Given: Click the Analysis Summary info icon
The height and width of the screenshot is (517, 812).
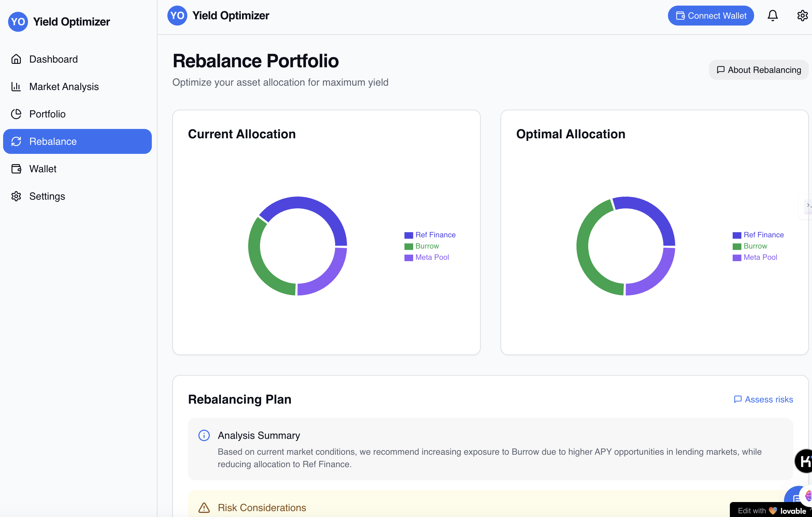Looking at the screenshot, I should click(x=204, y=435).
